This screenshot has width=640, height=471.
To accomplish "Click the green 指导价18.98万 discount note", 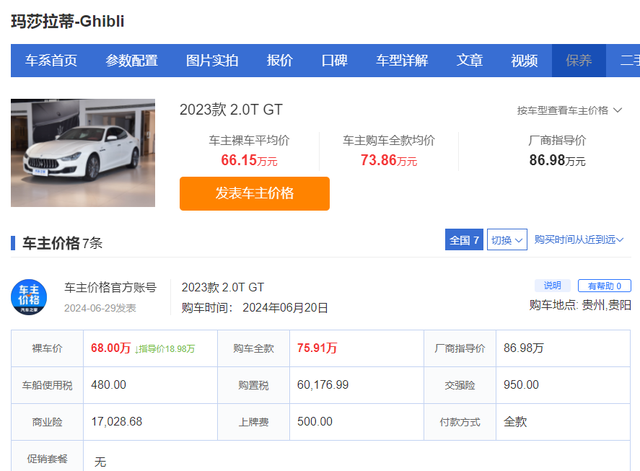I will (165, 349).
